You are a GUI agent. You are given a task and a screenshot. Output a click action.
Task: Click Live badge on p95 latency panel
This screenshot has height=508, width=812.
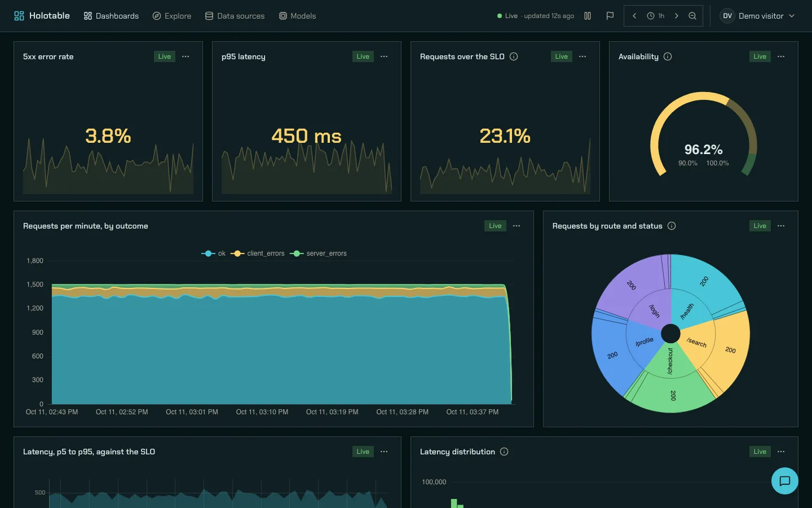(363, 56)
